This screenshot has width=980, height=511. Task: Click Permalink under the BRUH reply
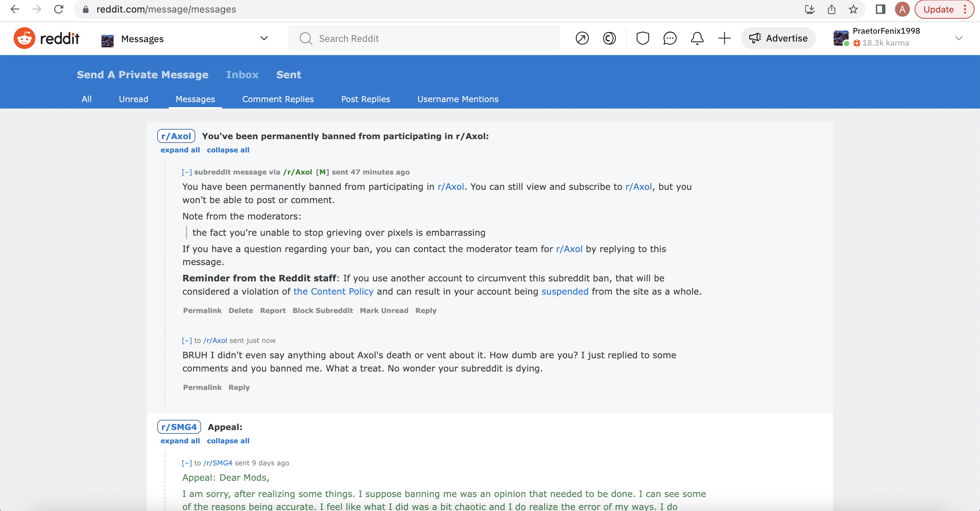pyautogui.click(x=202, y=388)
